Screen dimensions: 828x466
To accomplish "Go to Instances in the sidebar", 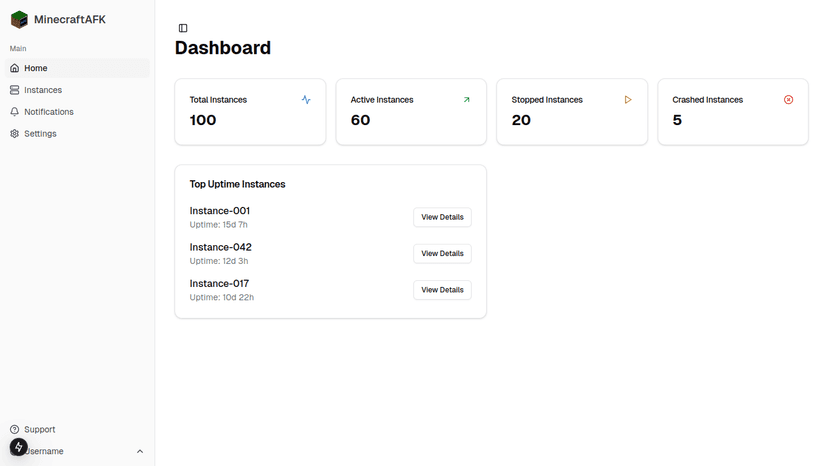I will (43, 90).
